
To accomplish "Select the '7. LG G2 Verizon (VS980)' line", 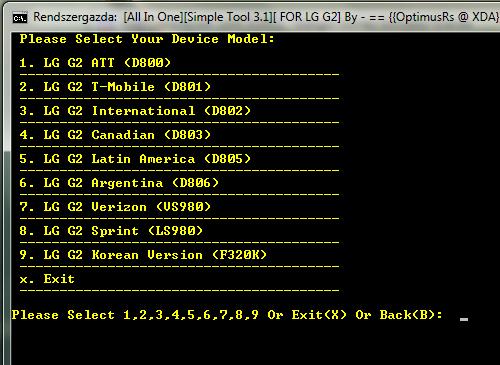I will coord(115,207).
